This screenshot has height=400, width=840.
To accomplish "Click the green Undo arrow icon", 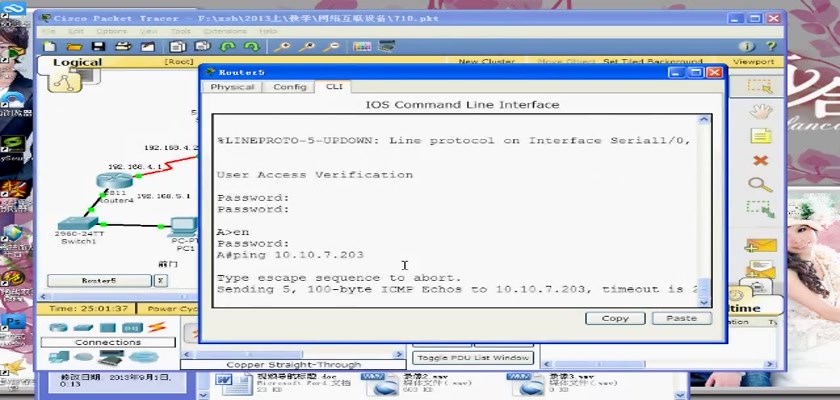I will pyautogui.click(x=228, y=47).
